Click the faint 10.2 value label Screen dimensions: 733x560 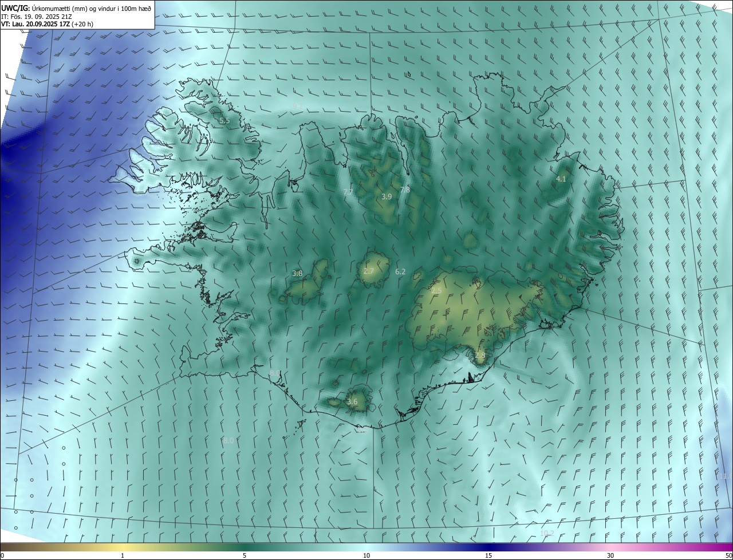coord(547,533)
